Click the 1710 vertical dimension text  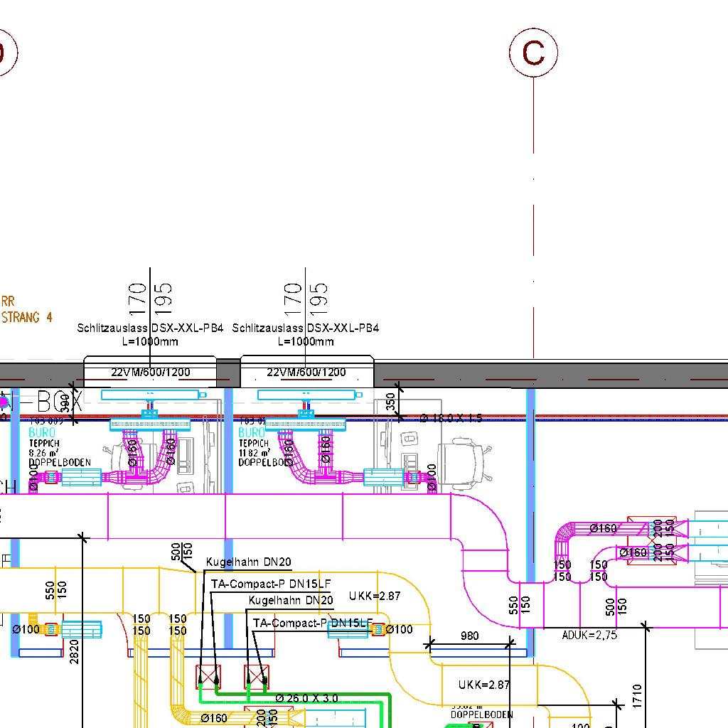coord(636,695)
